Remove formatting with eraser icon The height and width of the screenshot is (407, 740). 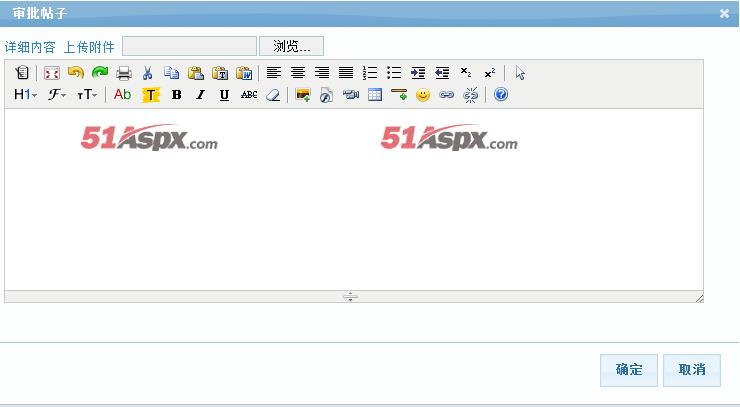[x=273, y=94]
